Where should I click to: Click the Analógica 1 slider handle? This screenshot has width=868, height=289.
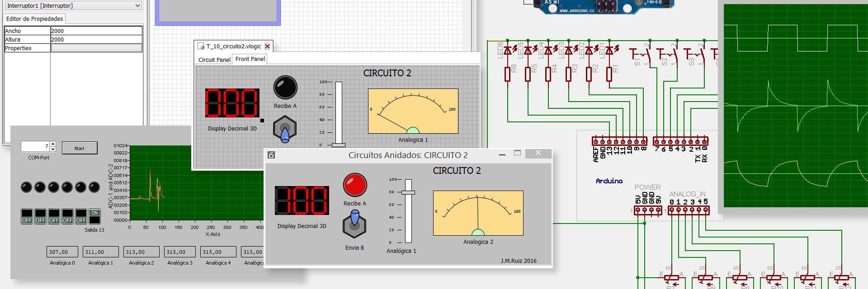click(408, 192)
